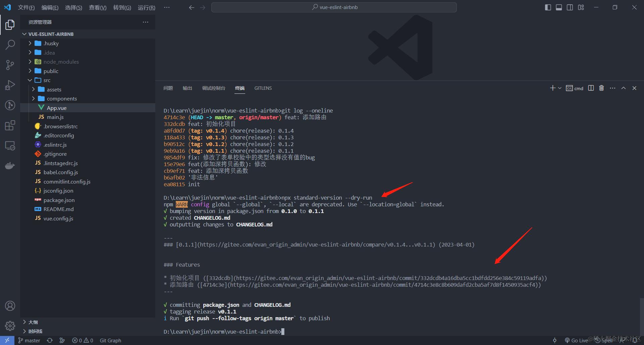The height and width of the screenshot is (345, 644).
Task: Switch to the GITLENS panel tab
Action: point(263,88)
